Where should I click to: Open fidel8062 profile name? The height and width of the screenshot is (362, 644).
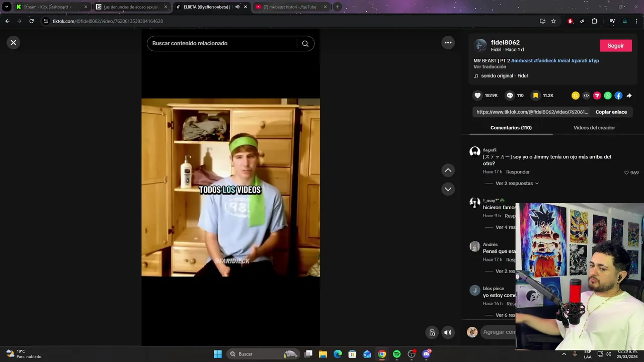505,43
